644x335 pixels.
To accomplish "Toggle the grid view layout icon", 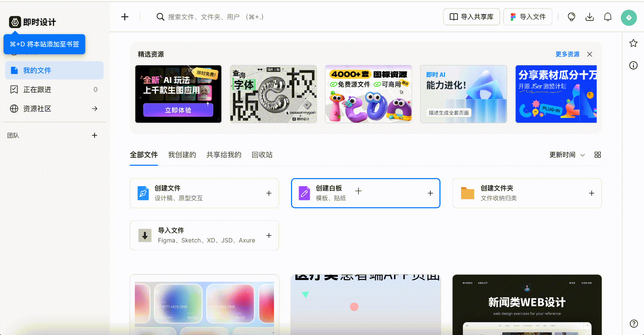I will (598, 155).
